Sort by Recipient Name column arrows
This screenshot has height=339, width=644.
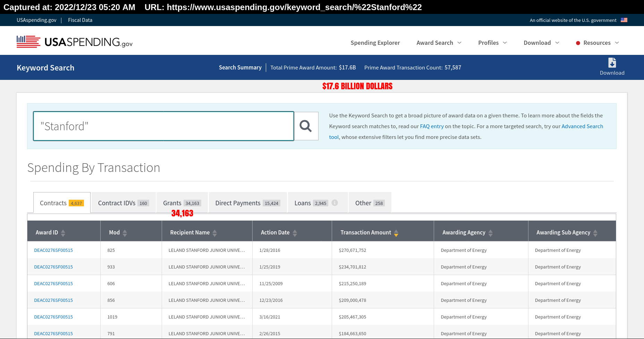215,233
